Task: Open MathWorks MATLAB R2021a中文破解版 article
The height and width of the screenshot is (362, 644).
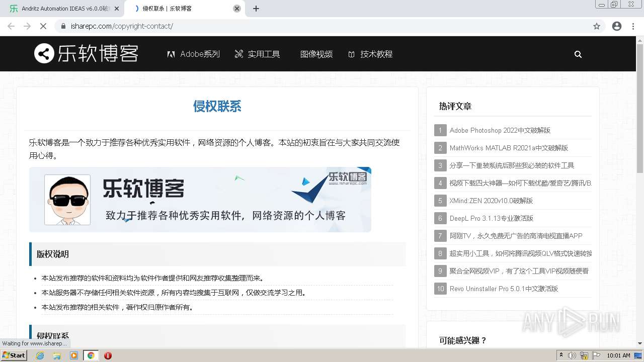Action: click(509, 148)
